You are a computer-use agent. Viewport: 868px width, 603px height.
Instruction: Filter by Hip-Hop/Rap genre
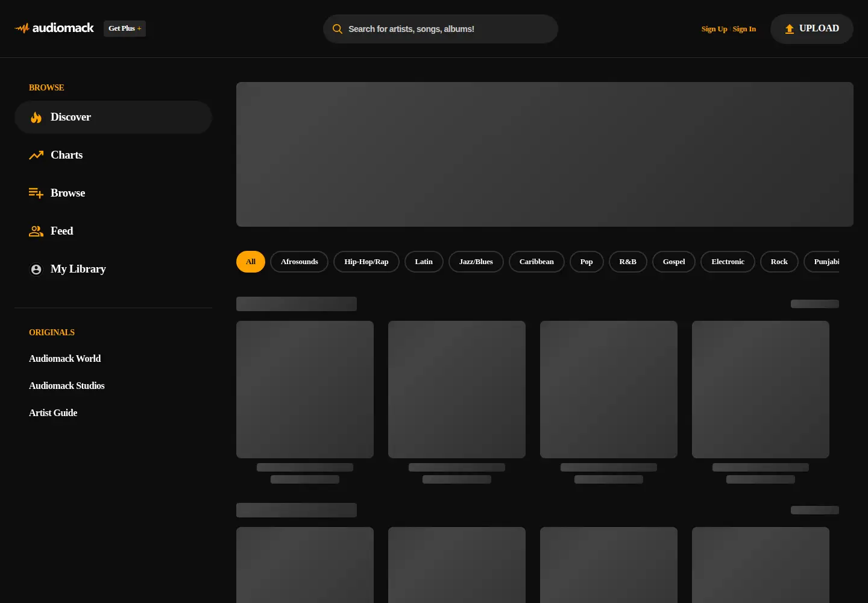click(x=366, y=262)
